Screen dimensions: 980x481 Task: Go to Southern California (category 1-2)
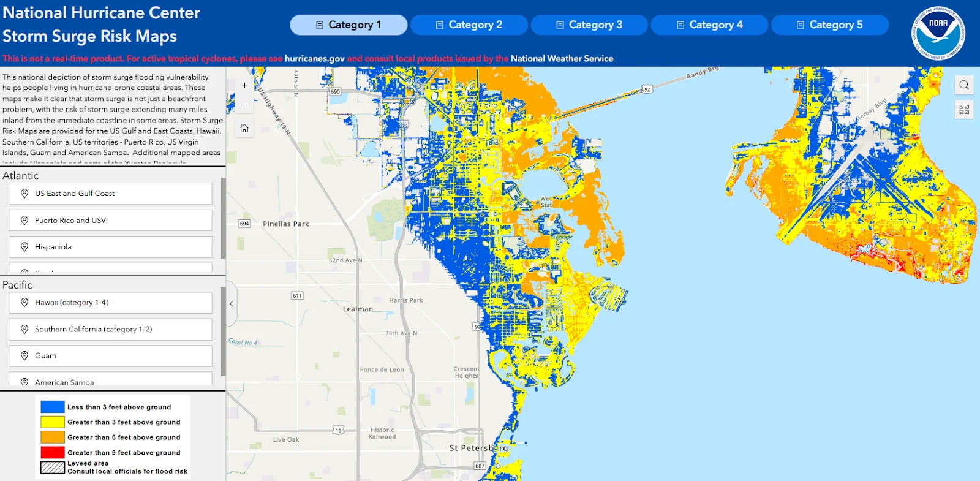tap(110, 330)
